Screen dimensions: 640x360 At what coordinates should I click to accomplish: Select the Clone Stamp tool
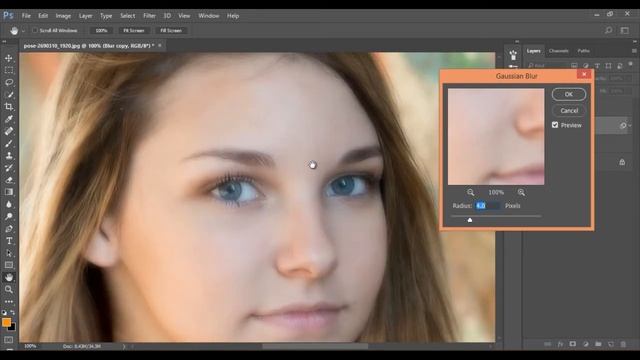(x=9, y=156)
